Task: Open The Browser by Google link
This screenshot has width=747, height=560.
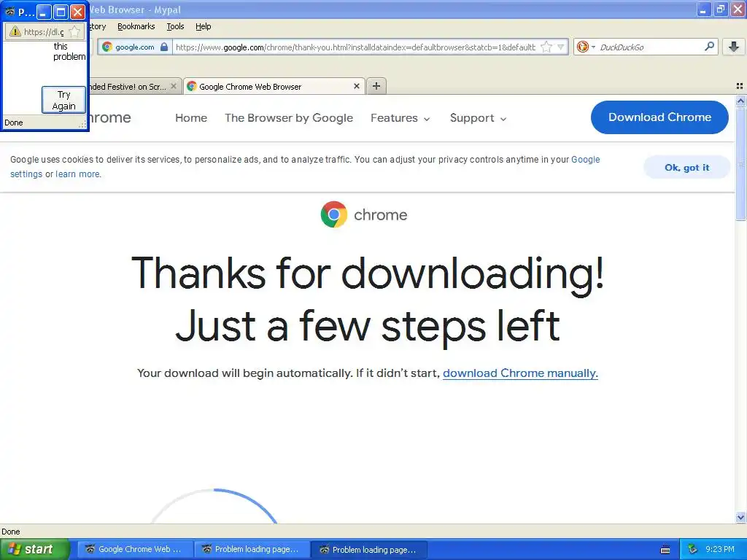Action: tap(289, 117)
